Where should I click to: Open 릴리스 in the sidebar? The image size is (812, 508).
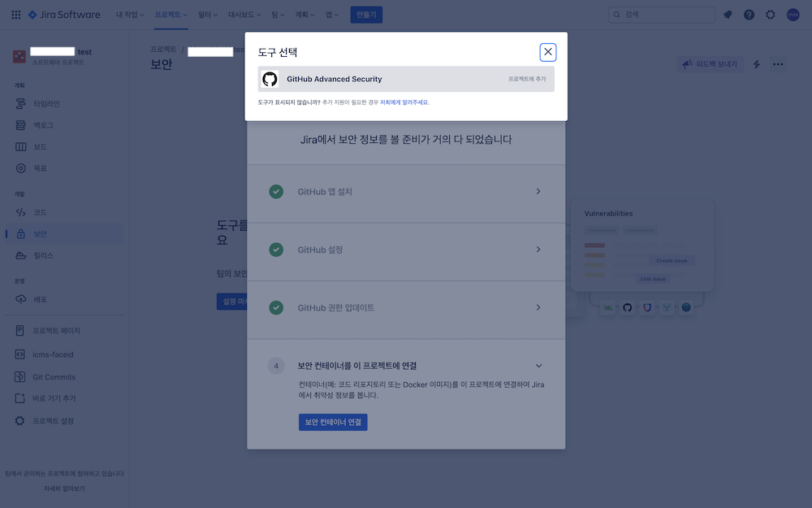click(x=64, y=255)
